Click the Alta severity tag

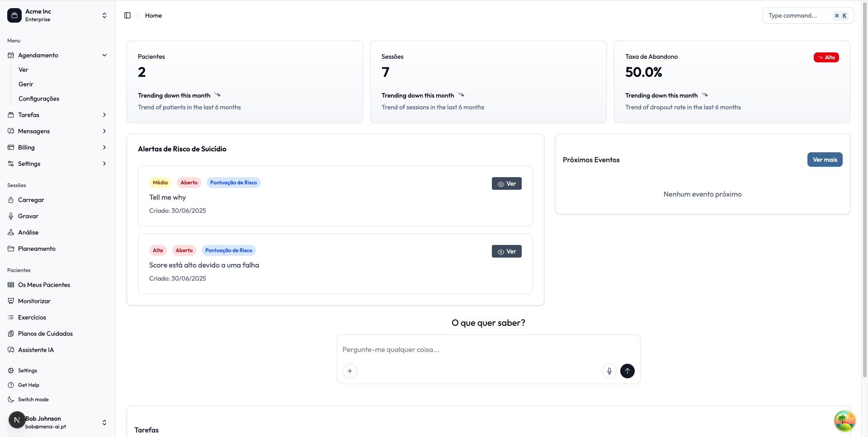pyautogui.click(x=158, y=250)
